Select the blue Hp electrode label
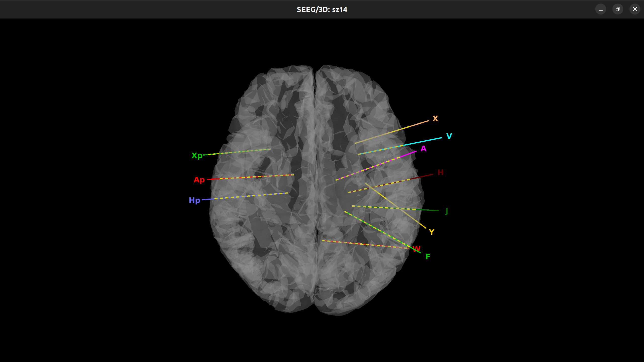Viewport: 644px width, 362px height. [x=194, y=200]
